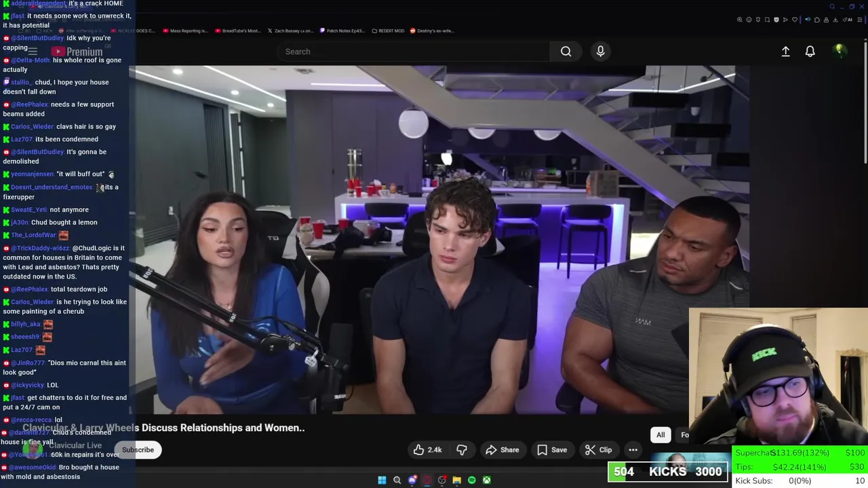
Task: Open the Mass Reporting bookmark
Action: (x=185, y=30)
